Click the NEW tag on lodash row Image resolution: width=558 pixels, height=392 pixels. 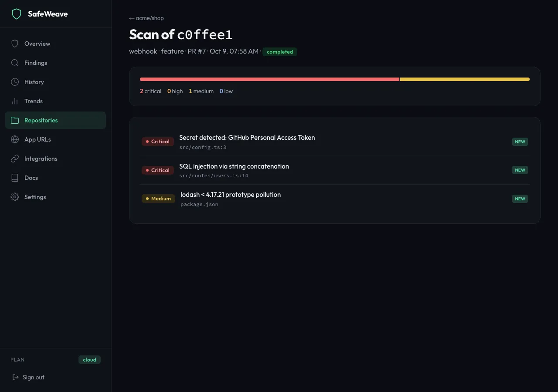point(520,199)
